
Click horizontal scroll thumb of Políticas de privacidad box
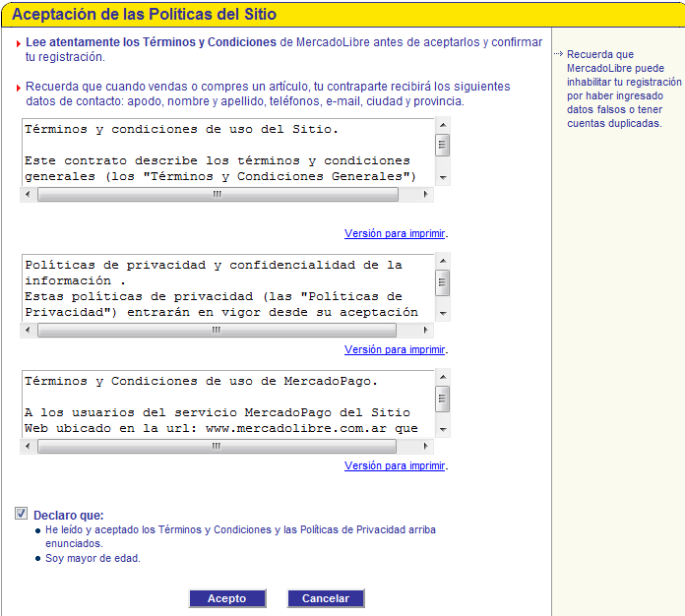[218, 330]
